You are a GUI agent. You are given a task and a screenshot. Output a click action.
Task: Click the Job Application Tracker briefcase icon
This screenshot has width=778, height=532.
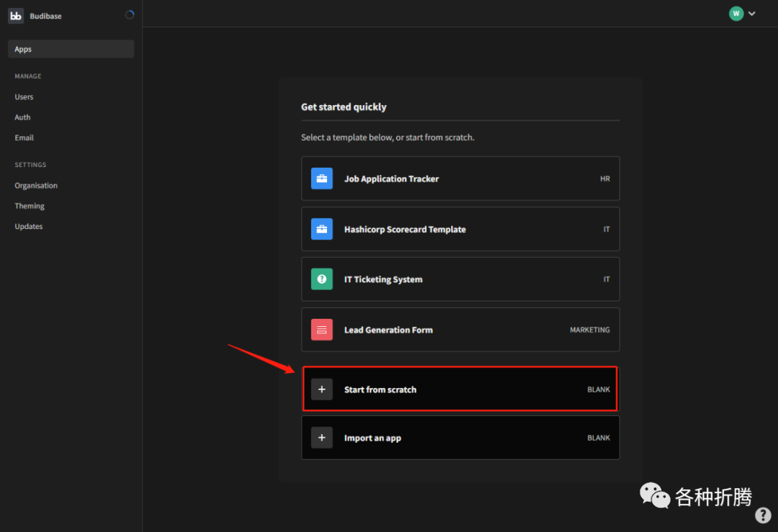coord(321,179)
